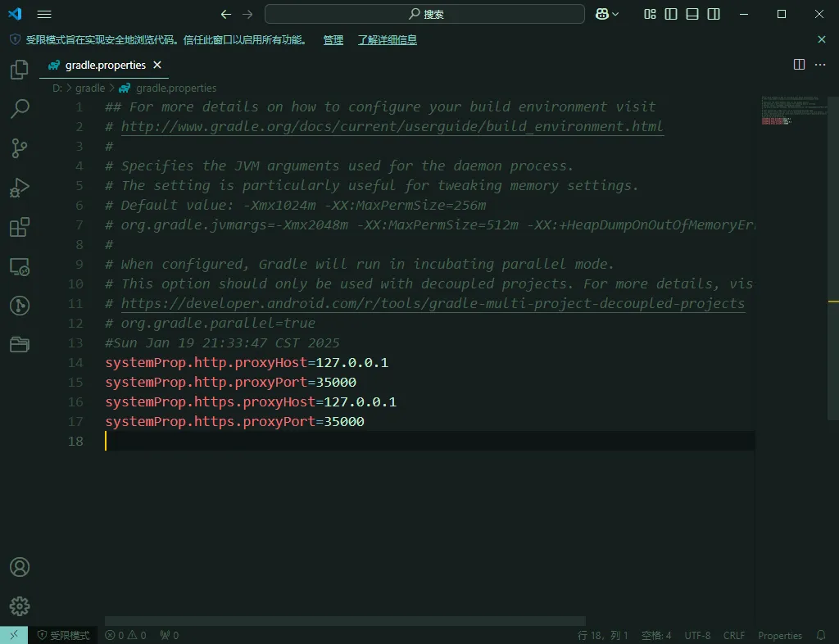
Task: Open the Search view in activity bar
Action: (20, 109)
